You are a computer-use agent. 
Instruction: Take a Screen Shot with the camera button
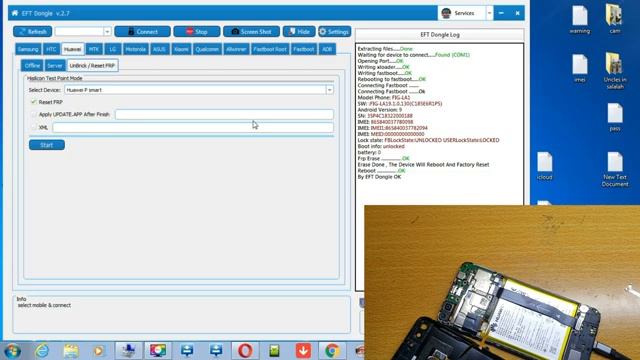(x=251, y=31)
